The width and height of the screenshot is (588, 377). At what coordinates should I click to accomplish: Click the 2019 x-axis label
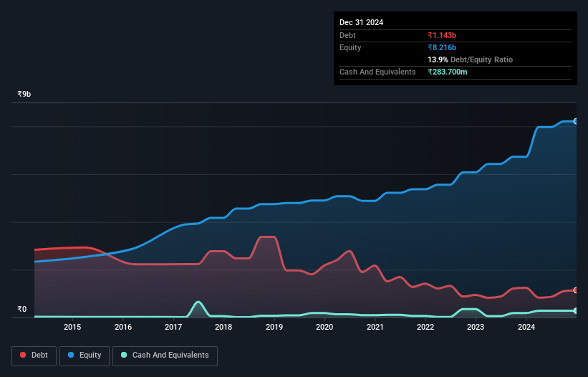point(274,327)
